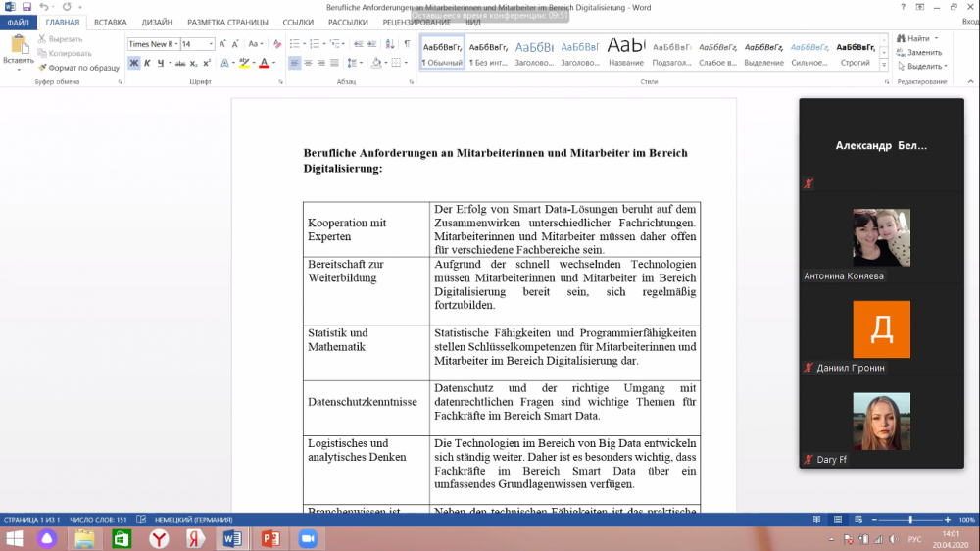This screenshot has height=551, width=980.
Task: Switch to the ВСТАВКА ribbon tab
Action: (x=110, y=22)
